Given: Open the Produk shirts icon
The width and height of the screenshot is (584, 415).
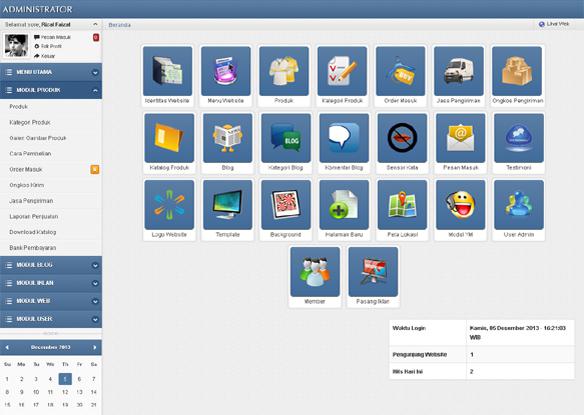Looking at the screenshot, I should (284, 71).
